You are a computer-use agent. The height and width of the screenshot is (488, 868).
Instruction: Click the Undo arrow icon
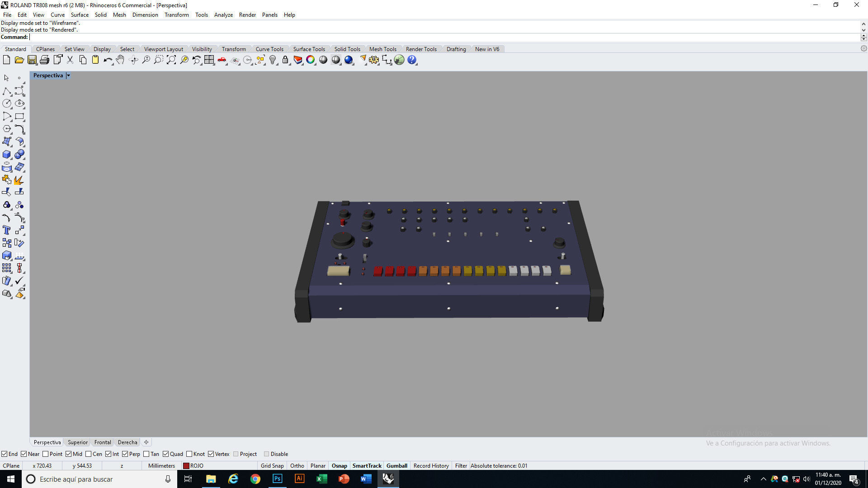108,60
